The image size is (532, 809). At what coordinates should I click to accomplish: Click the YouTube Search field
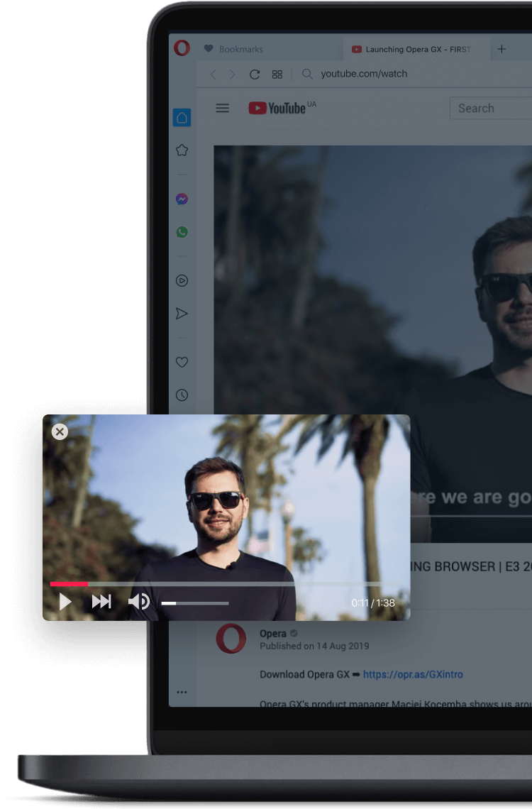489,109
